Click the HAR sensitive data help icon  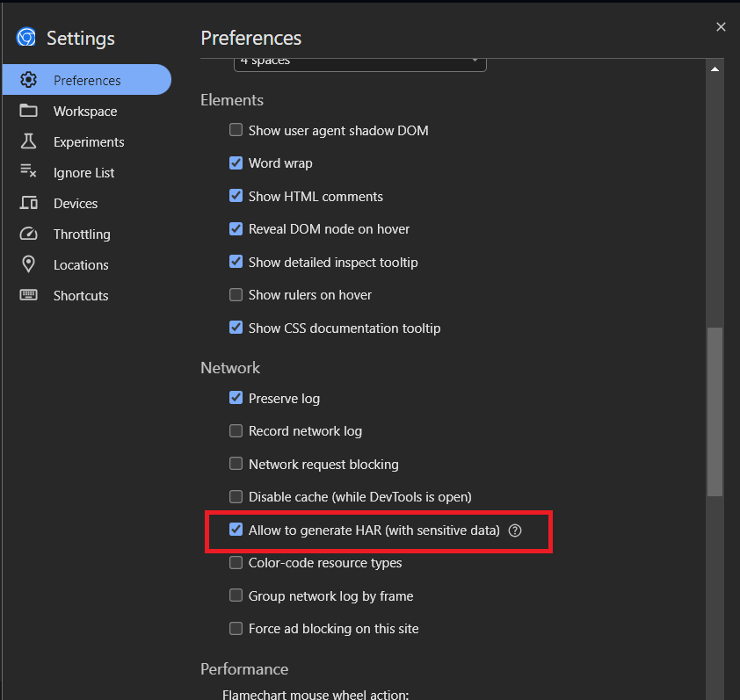coord(515,530)
